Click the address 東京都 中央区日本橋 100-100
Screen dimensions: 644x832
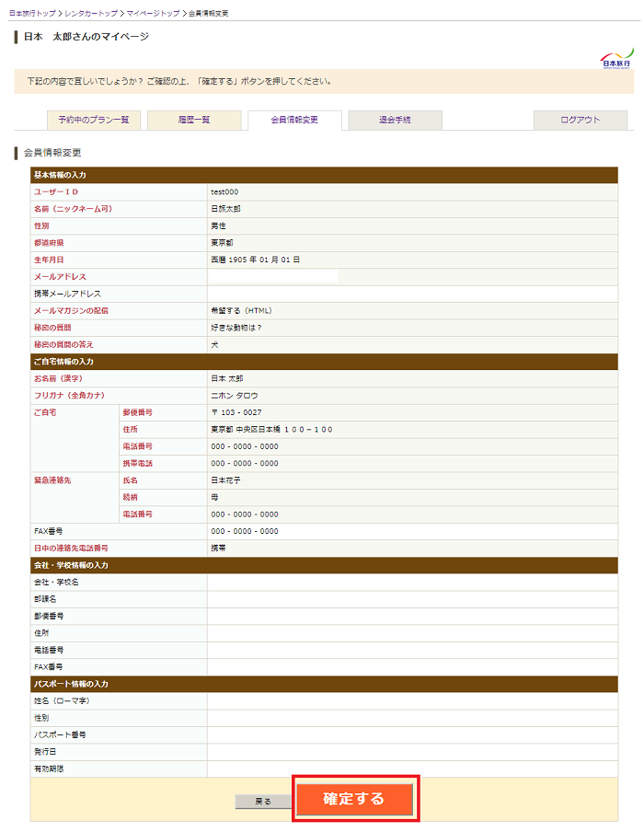[271, 430]
